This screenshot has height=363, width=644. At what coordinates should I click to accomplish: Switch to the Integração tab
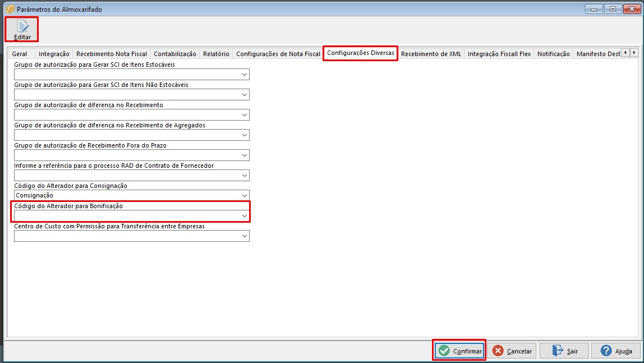tap(54, 54)
